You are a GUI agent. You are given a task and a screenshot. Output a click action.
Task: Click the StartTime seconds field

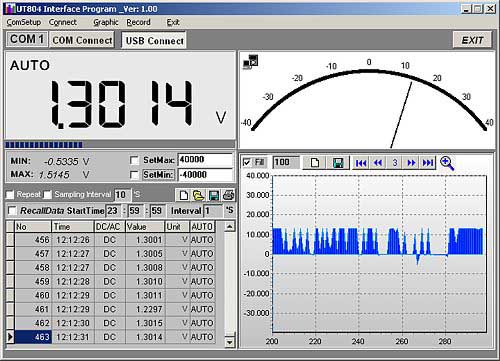158,211
